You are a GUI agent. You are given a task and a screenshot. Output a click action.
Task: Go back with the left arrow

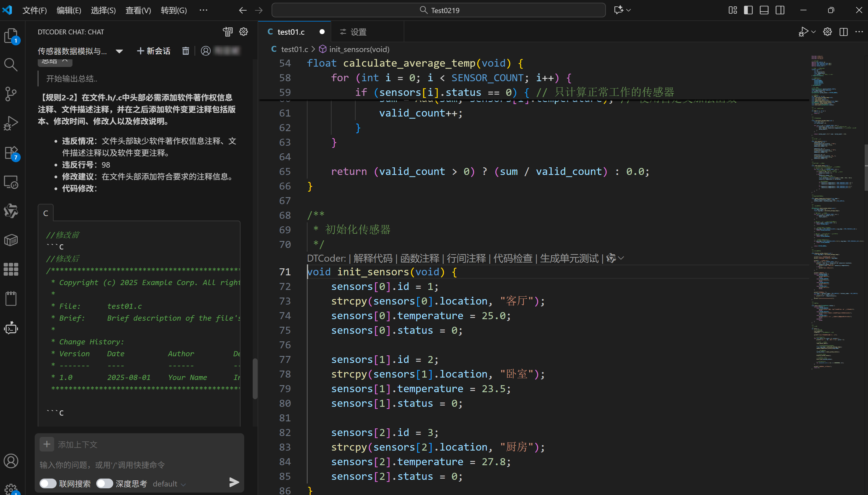tap(243, 10)
